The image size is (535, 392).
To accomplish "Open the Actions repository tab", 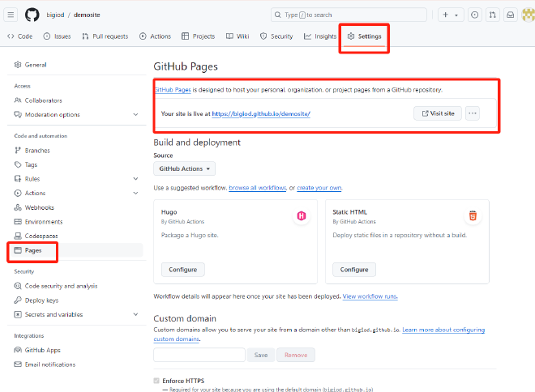I will 156,36.
